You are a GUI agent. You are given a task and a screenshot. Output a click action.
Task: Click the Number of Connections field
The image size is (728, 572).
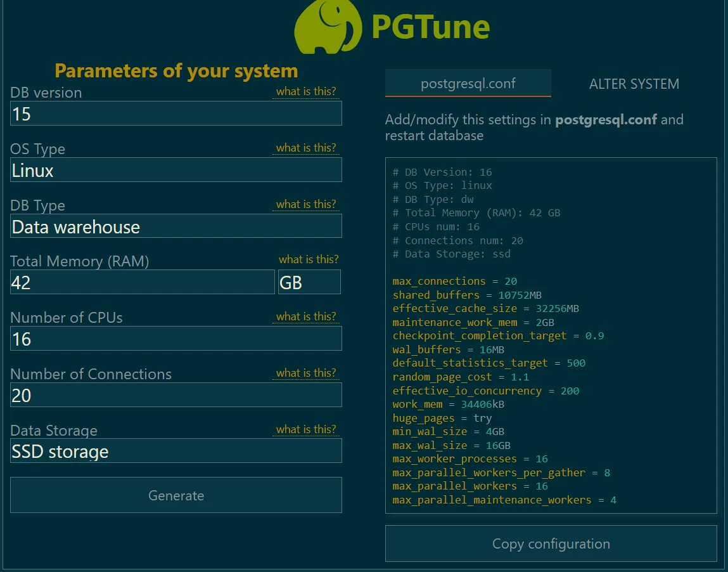(x=176, y=395)
